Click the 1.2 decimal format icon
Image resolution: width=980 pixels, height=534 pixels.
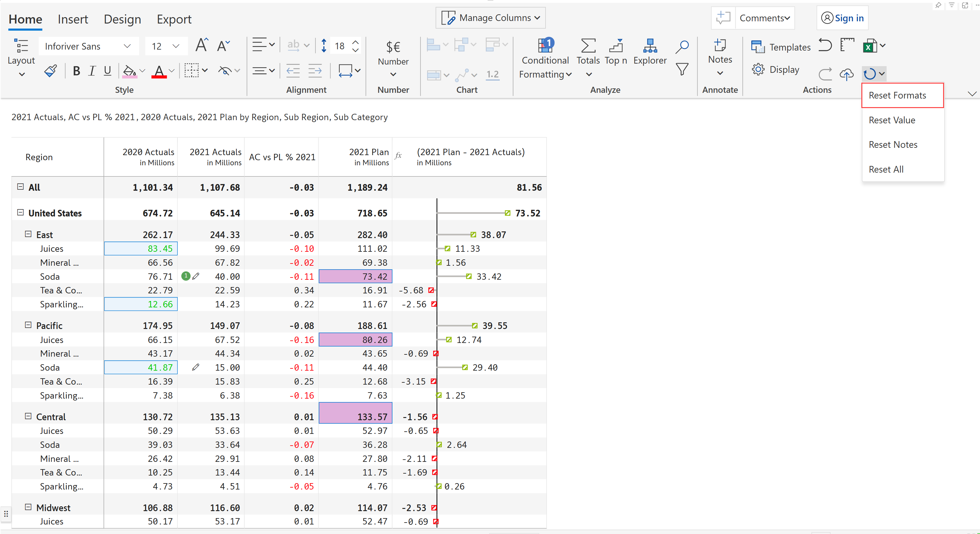point(492,74)
